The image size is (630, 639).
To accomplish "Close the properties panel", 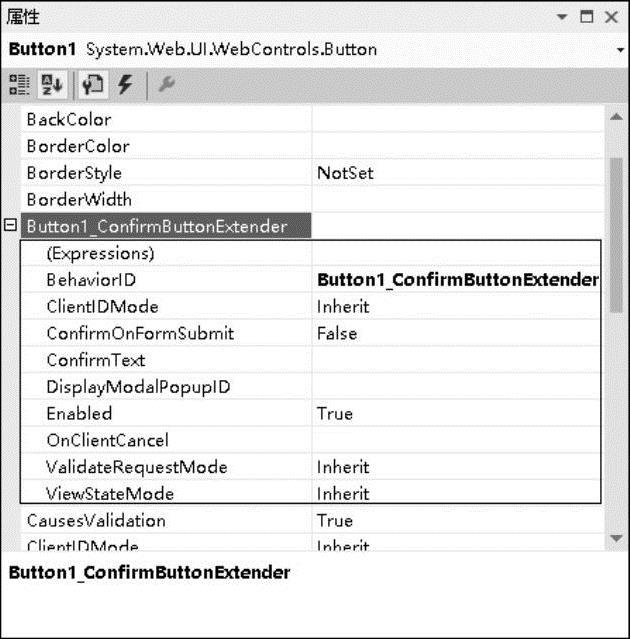I will 612,17.
